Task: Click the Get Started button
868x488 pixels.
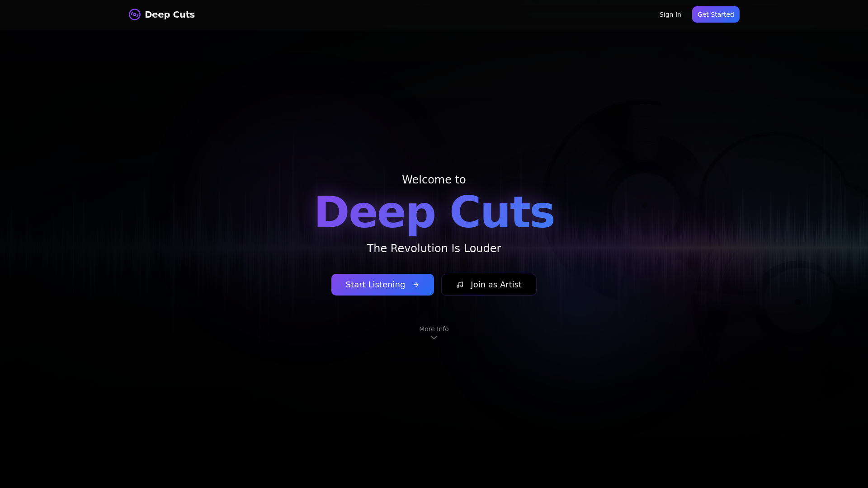Action: 716,14
